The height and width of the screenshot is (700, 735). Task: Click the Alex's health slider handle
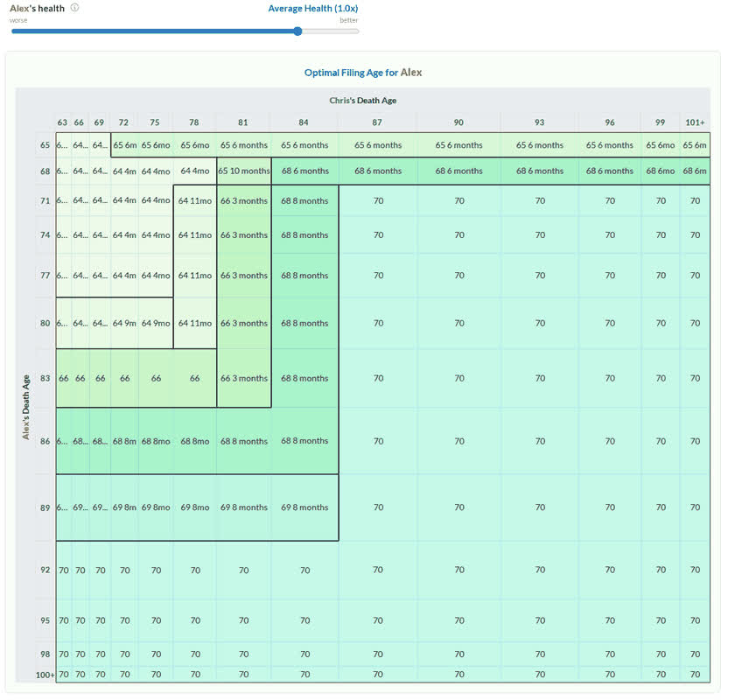(x=297, y=31)
